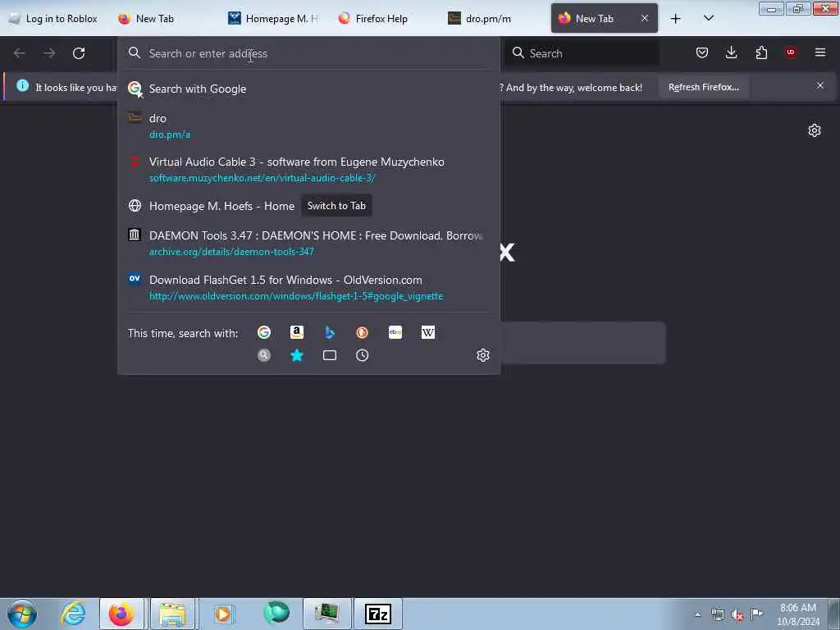The height and width of the screenshot is (630, 840).
Task: Search this time with Bing icon
Action: click(330, 333)
